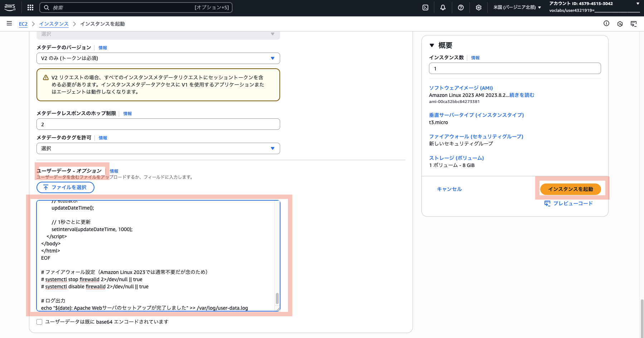
Task: Click the user data textarea scrollbar thumb
Action: coord(277,298)
